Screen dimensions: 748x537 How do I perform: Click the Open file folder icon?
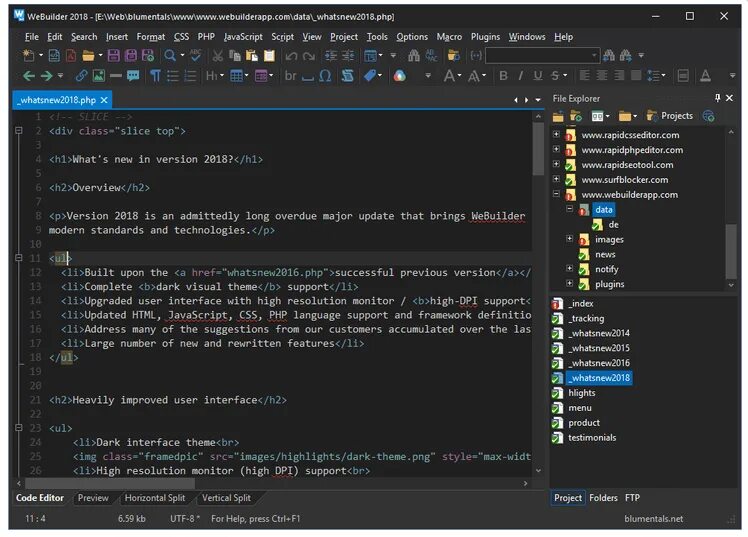[x=88, y=56]
